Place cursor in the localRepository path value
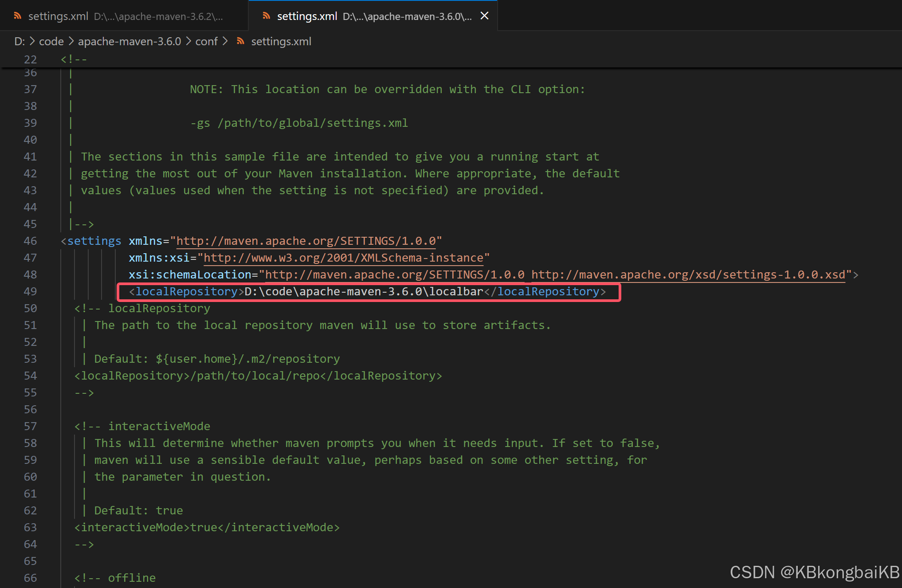Image resolution: width=902 pixels, height=588 pixels. pos(364,291)
